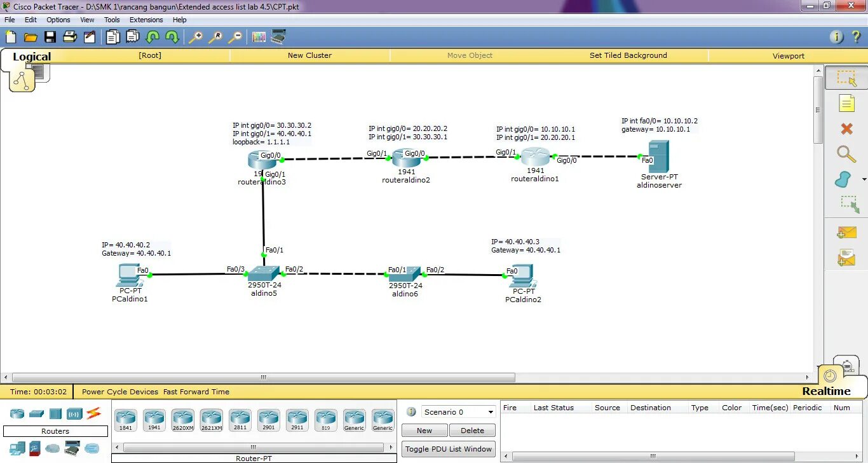Zoom out with the magnifier minus icon

tap(235, 37)
